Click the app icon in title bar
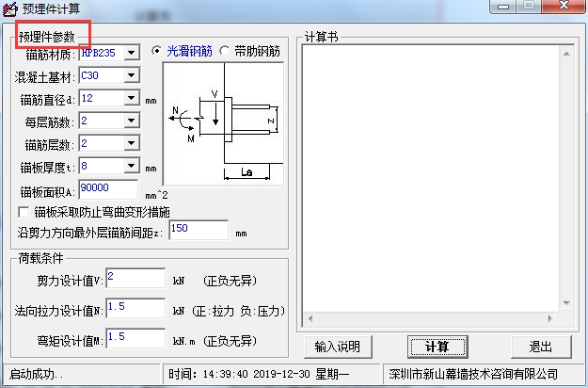Image resolution: width=588 pixels, height=388 pixels. click(9, 9)
